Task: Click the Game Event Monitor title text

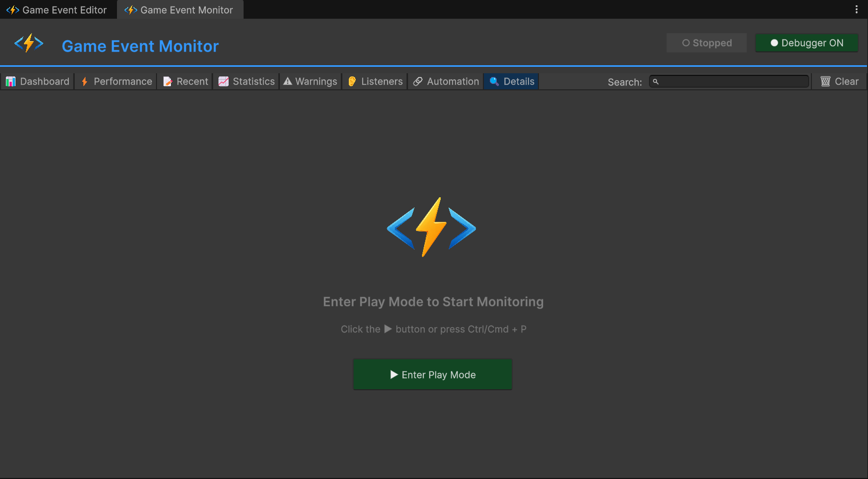Action: pyautogui.click(x=140, y=46)
